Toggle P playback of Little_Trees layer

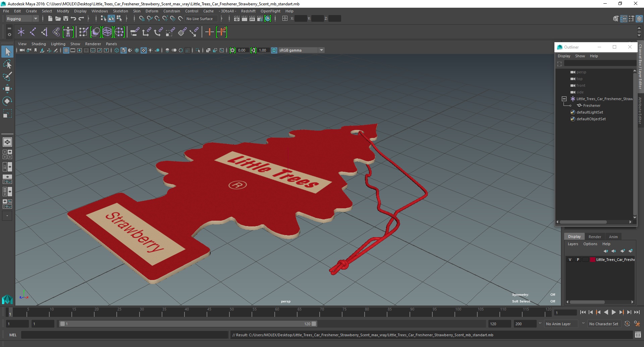(x=578, y=260)
